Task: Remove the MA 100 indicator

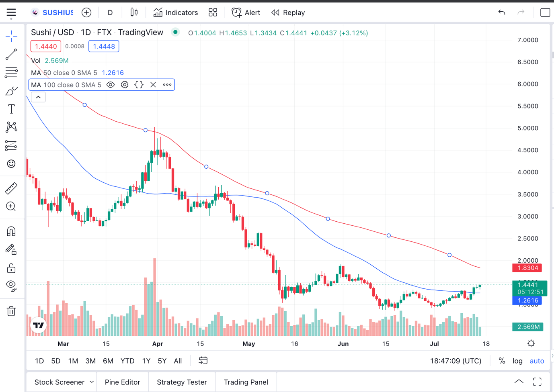Action: (x=153, y=85)
